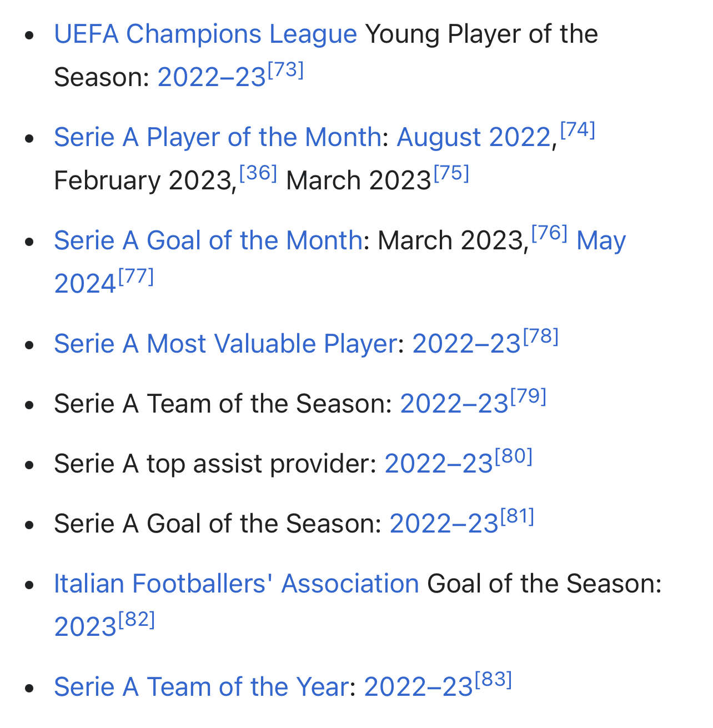The image size is (713, 728).
Task: Click the 2022–23 Team of the Season link
Action: (x=454, y=404)
